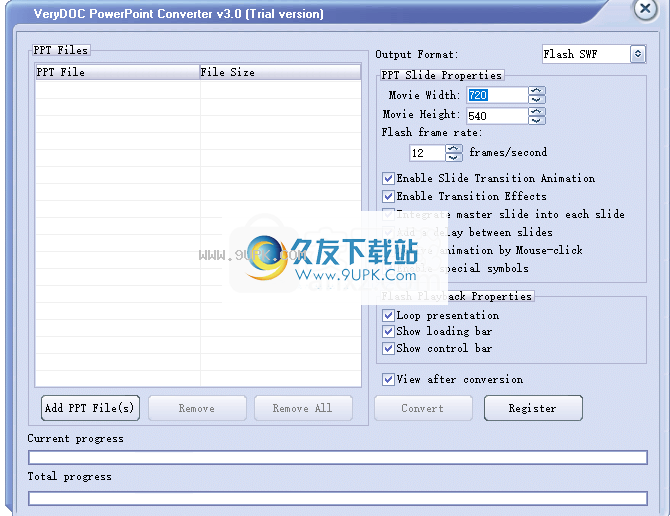Image resolution: width=670 pixels, height=516 pixels.
Task: Click the Current progress bar
Action: point(338,457)
